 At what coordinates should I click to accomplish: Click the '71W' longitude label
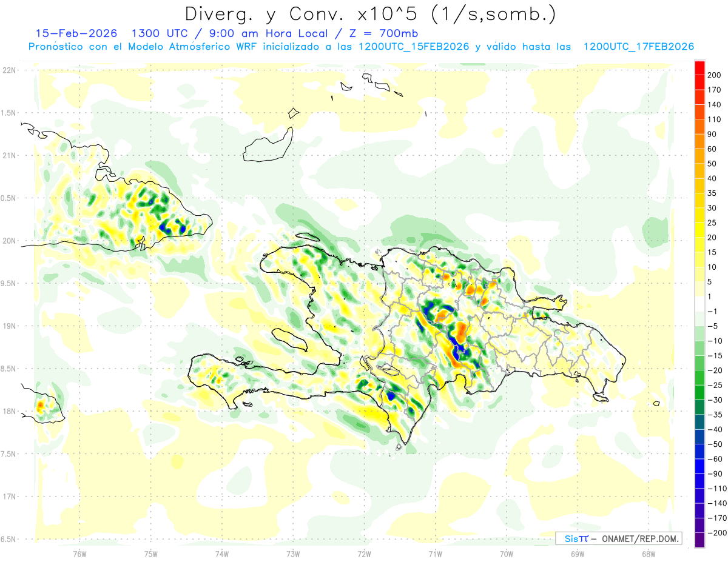pos(435,554)
